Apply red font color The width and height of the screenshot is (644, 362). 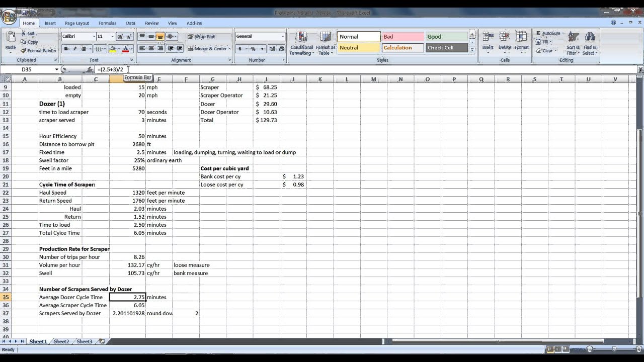coord(125,49)
